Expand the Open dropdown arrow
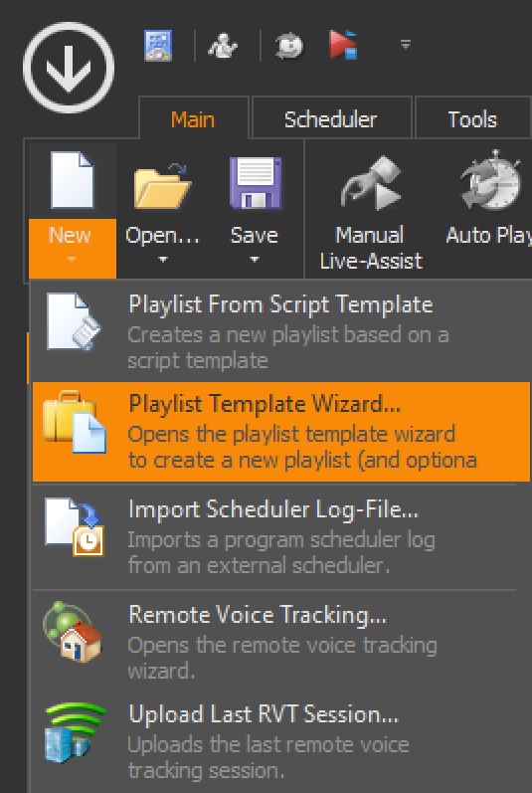Image resolution: width=532 pixels, height=793 pixels. pos(162,260)
